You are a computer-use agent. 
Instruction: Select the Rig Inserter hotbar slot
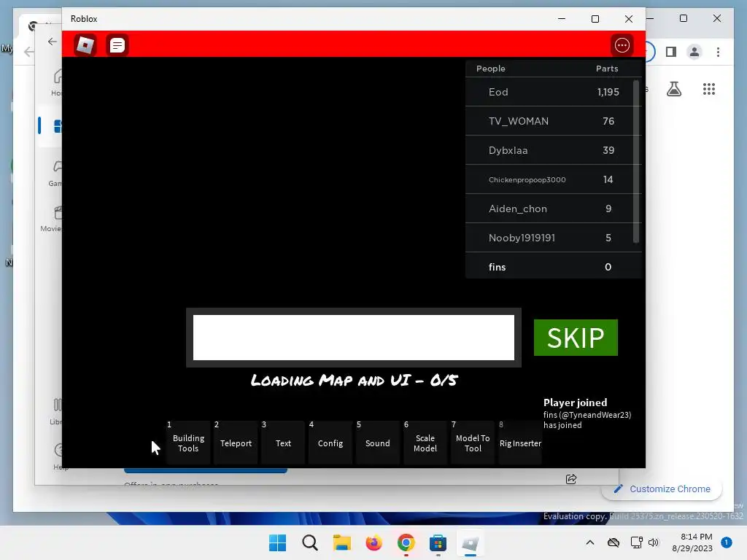point(520,443)
